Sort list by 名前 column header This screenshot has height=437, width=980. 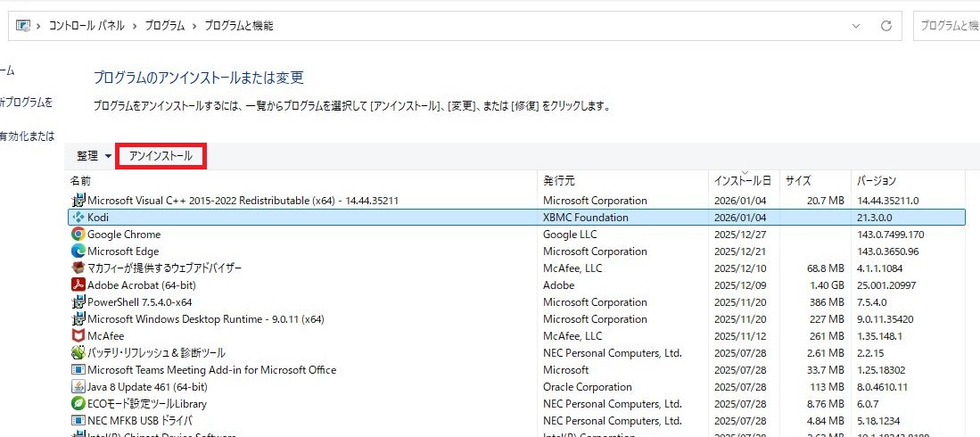coord(80,181)
